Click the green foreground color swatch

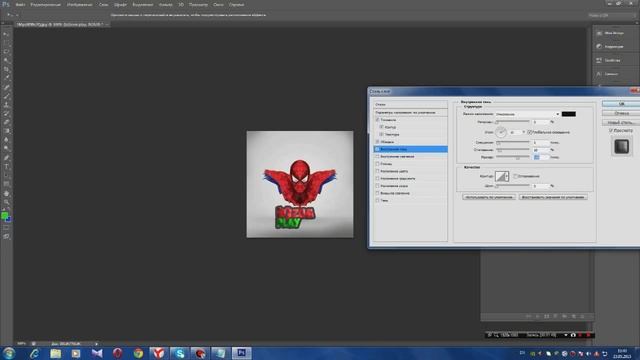(4, 215)
